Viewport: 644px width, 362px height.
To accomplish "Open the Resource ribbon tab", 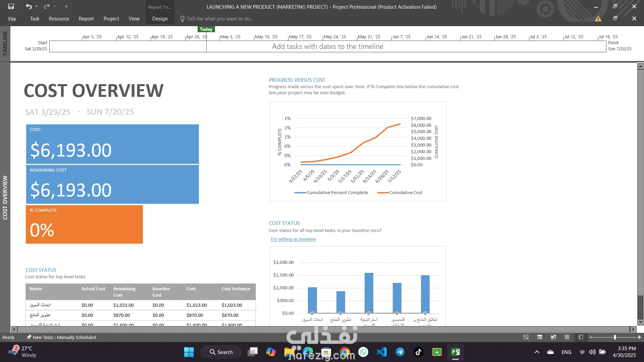I will click(x=59, y=19).
